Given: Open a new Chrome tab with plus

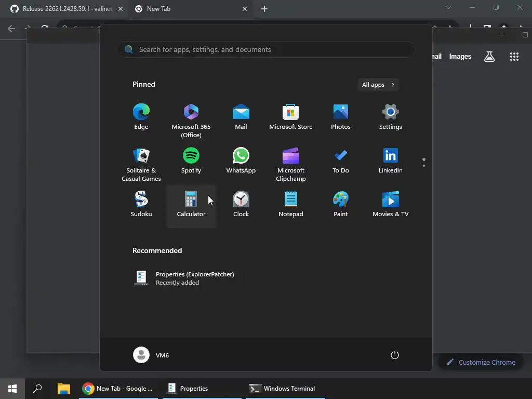Looking at the screenshot, I should click(264, 9).
